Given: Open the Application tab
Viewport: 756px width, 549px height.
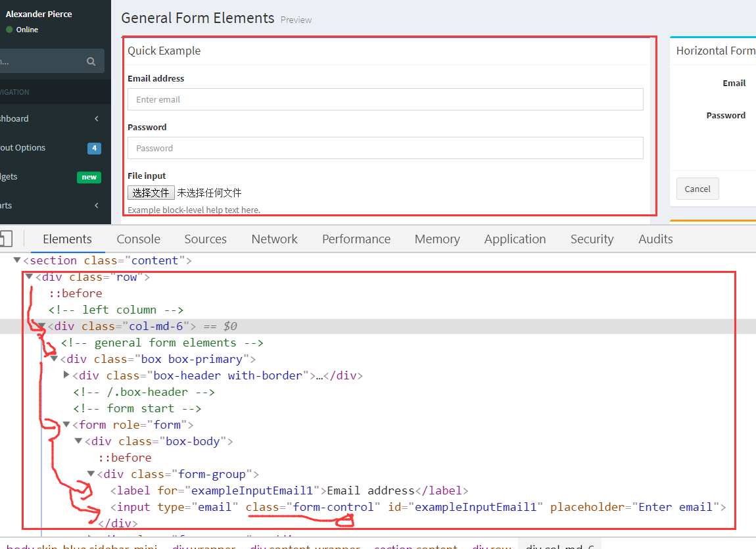Looking at the screenshot, I should [515, 239].
